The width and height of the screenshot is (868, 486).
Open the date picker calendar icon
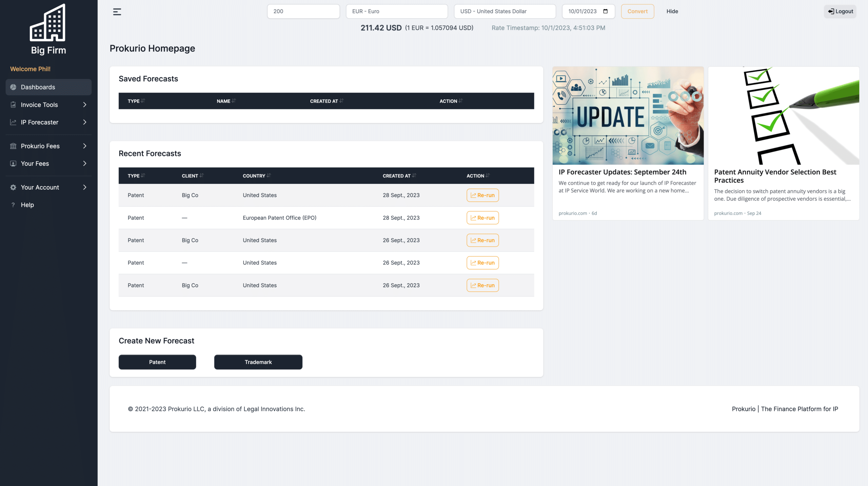606,12
